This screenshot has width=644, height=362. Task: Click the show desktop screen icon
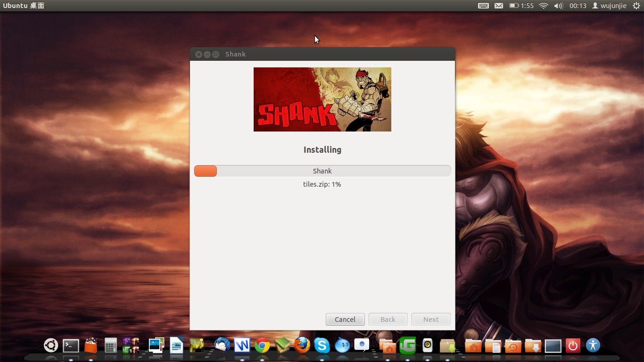click(553, 346)
